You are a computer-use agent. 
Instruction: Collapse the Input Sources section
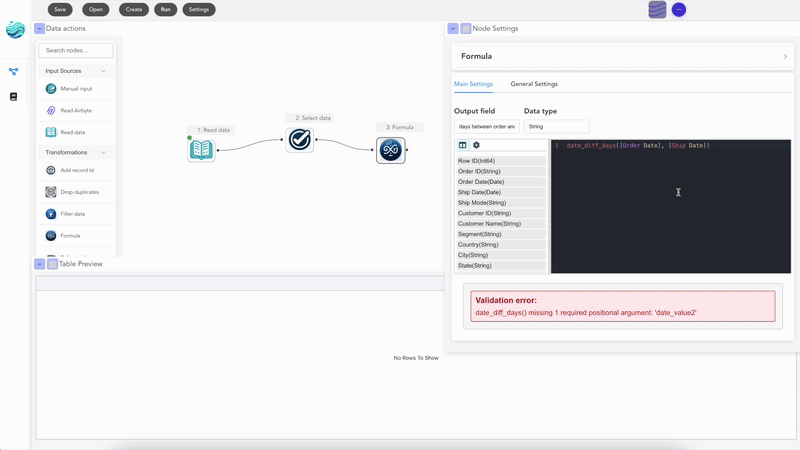pyautogui.click(x=104, y=71)
